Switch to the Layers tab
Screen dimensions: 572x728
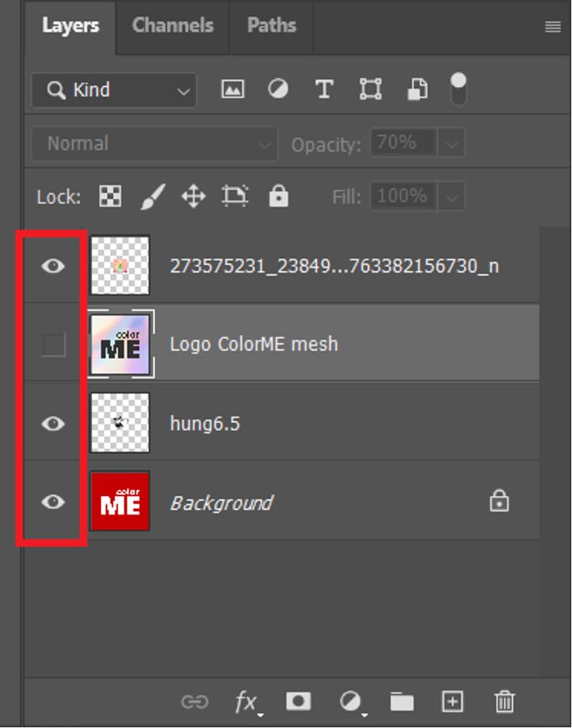pyautogui.click(x=70, y=26)
